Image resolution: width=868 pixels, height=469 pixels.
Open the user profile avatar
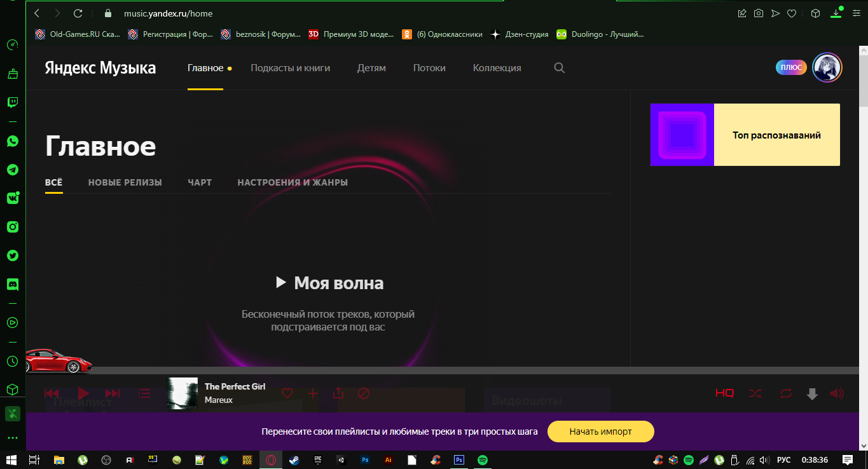click(827, 67)
